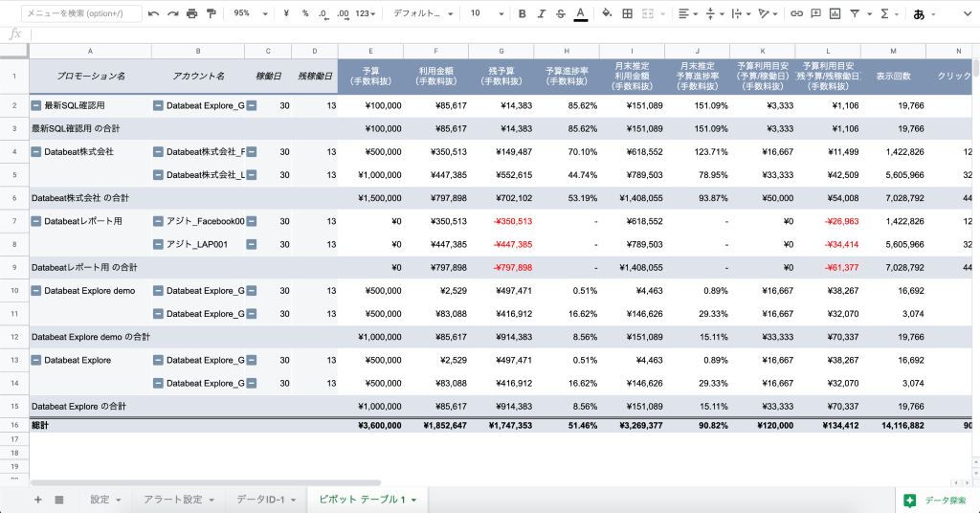Open the input tools あ button

click(919, 13)
